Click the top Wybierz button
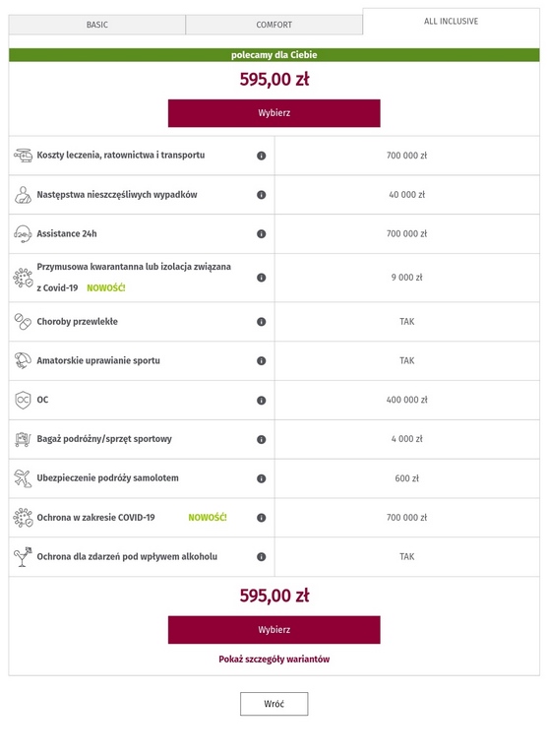The height and width of the screenshot is (756, 548). (274, 113)
